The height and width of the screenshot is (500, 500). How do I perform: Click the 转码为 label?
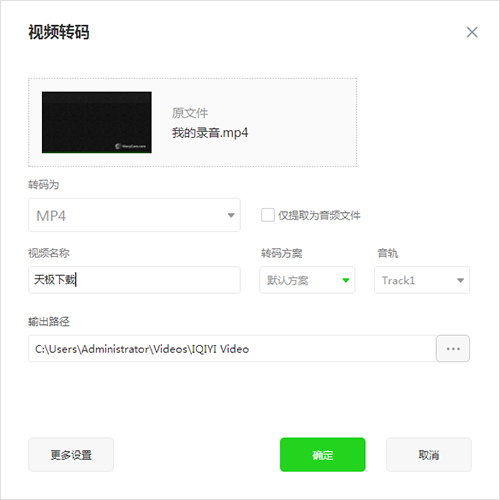tap(43, 184)
